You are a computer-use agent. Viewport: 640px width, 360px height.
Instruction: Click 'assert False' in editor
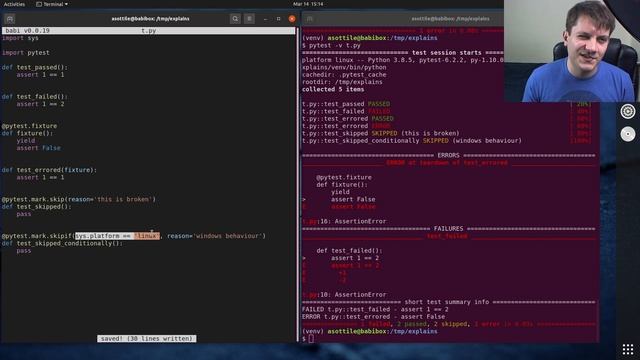38,148
